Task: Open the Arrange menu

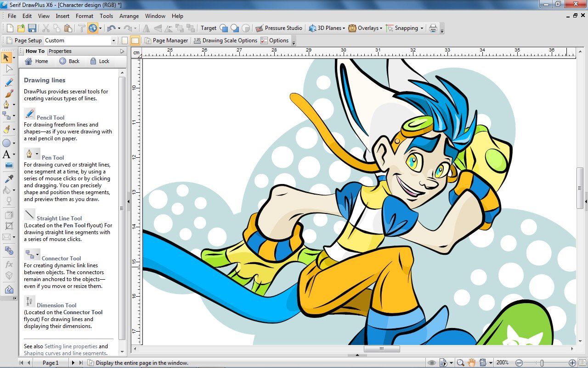Action: 129,16
